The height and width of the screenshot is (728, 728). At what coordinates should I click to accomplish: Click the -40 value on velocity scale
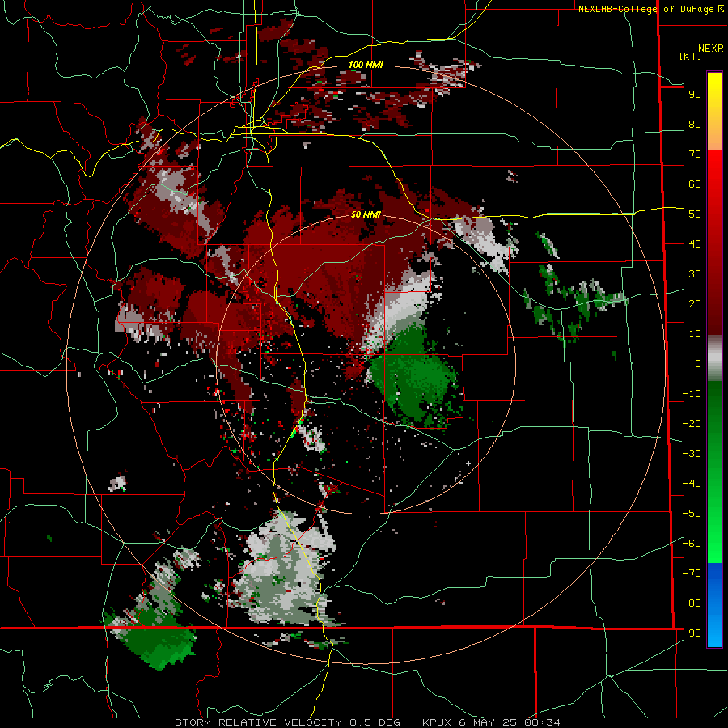[692, 484]
